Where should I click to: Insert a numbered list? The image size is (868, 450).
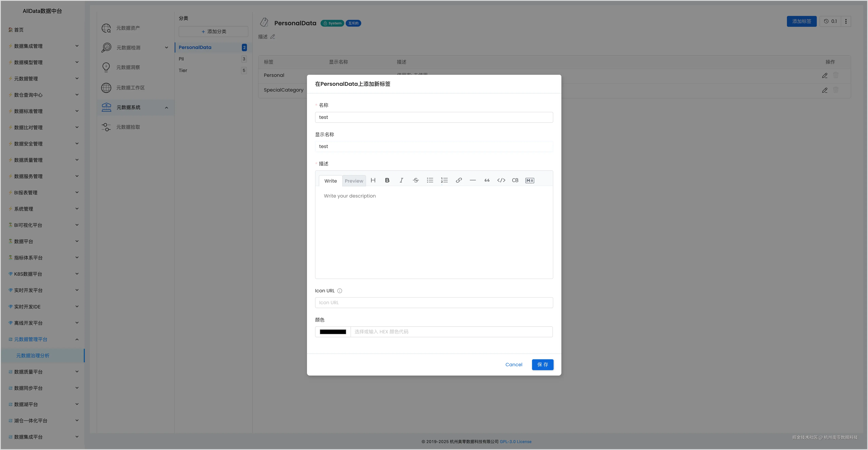click(x=444, y=181)
